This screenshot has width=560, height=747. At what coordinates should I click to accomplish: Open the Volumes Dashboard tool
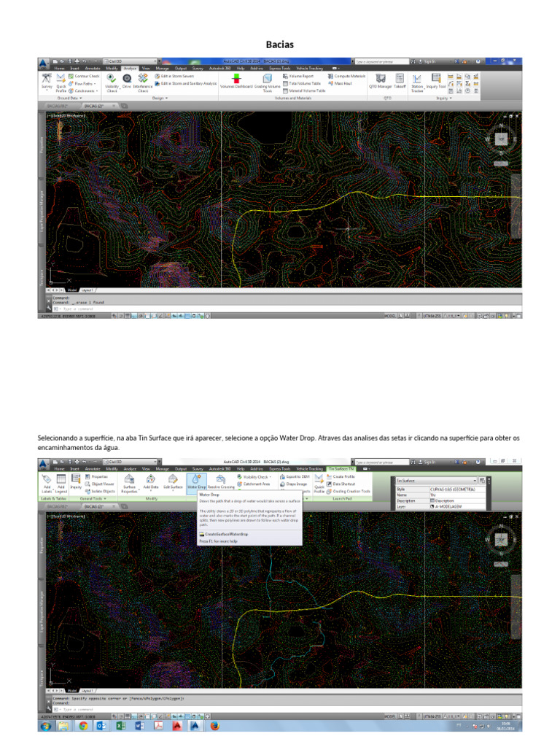pos(236,82)
